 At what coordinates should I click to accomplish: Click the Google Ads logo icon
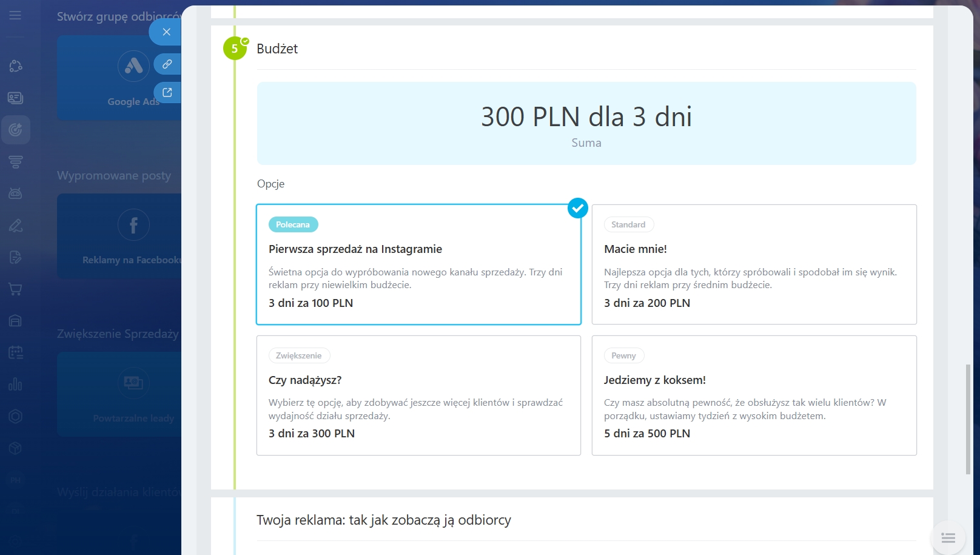(x=133, y=66)
